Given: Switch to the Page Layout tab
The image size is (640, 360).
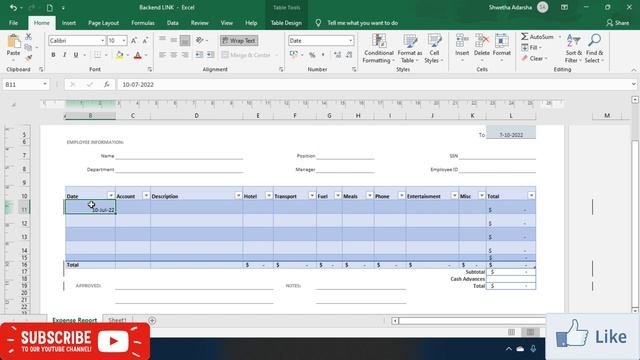Looking at the screenshot, I should [103, 23].
